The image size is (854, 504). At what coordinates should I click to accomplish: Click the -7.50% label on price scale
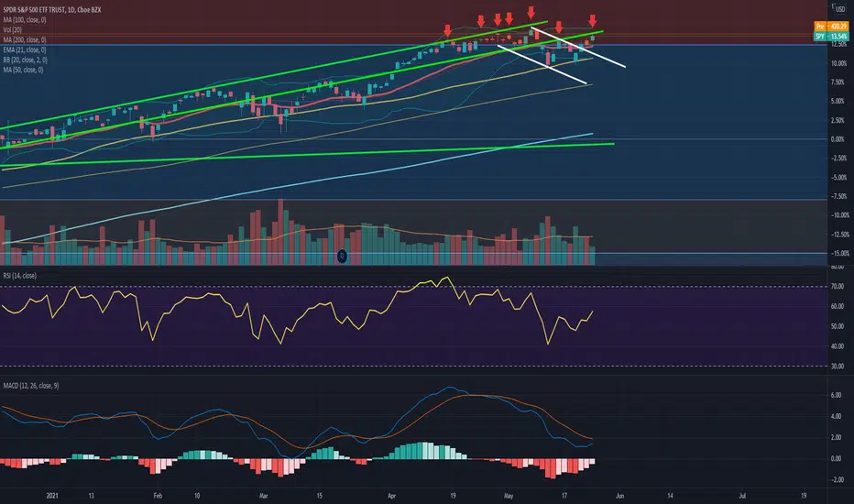click(838, 196)
